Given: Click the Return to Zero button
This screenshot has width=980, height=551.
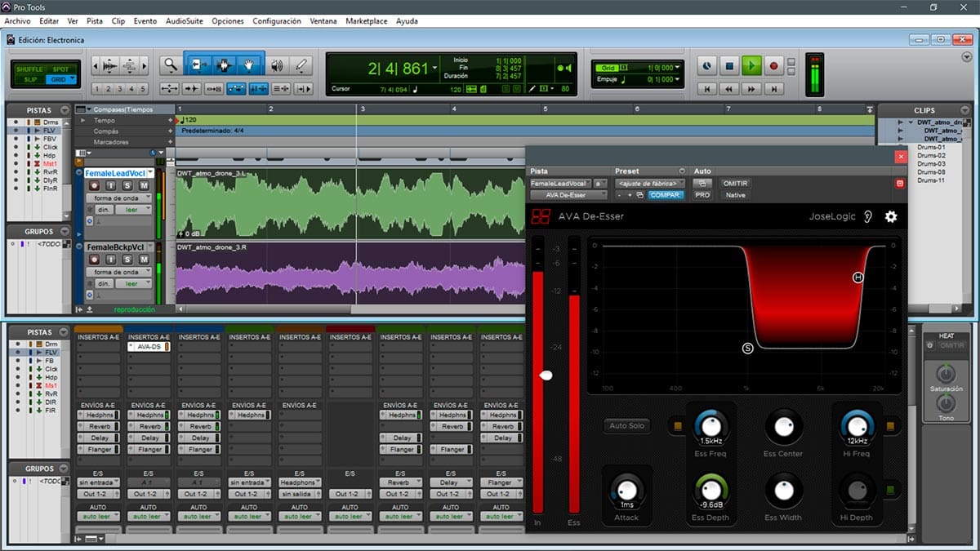Looking at the screenshot, I should [x=708, y=88].
